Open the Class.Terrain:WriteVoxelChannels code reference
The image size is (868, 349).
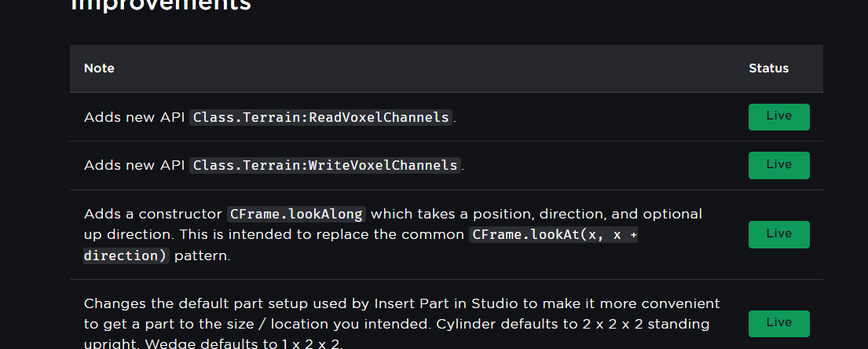324,165
